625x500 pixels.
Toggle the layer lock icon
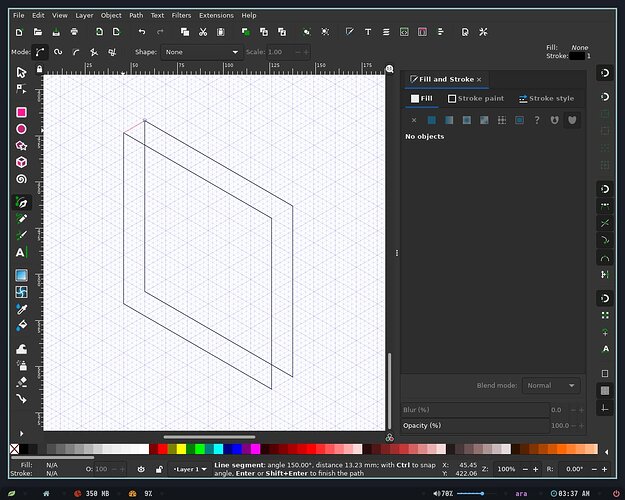159,469
